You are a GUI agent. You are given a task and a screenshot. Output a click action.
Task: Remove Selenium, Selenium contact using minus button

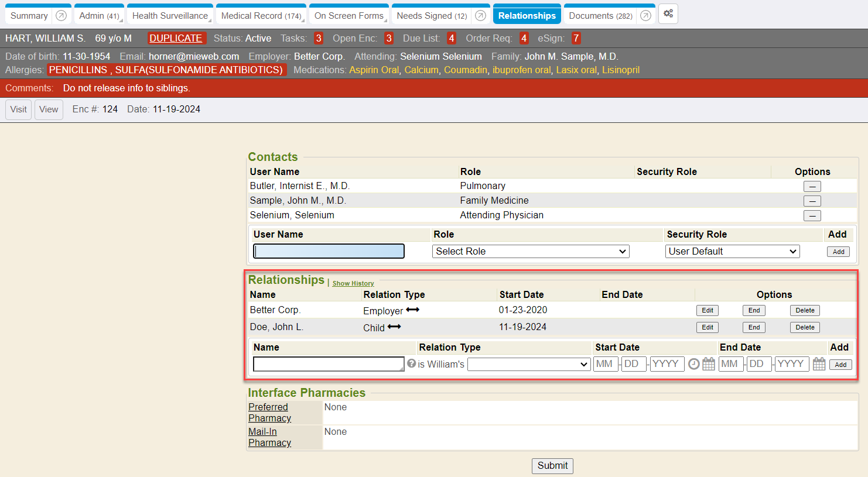(x=812, y=216)
